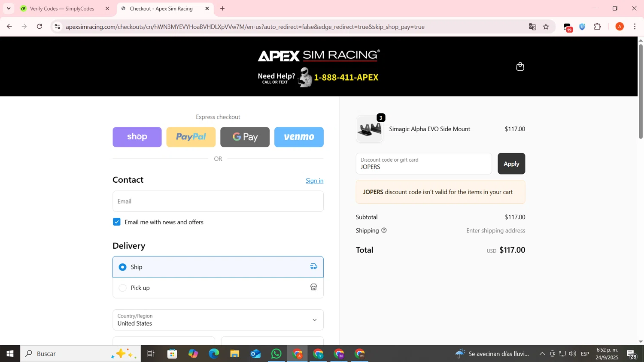The width and height of the screenshot is (644, 362).
Task: Click the 1-888-411-APEX phone number
Action: click(x=346, y=78)
